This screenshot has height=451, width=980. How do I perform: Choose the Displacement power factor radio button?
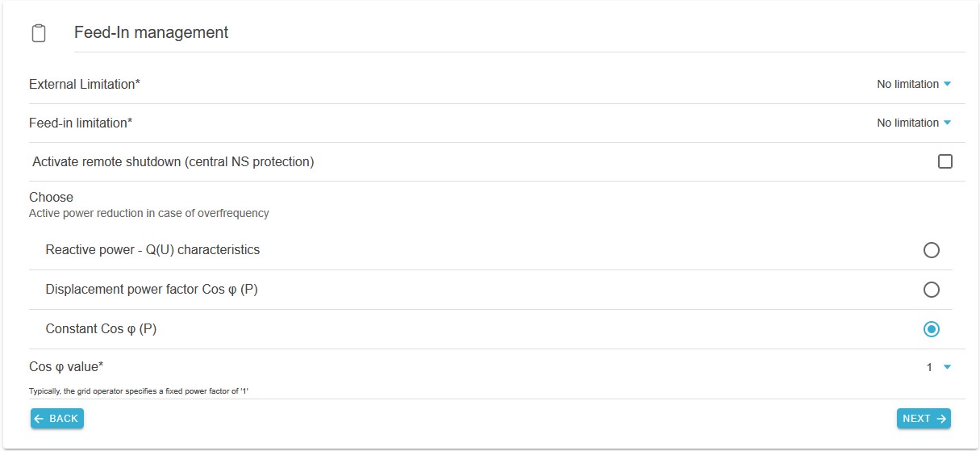[x=931, y=290]
